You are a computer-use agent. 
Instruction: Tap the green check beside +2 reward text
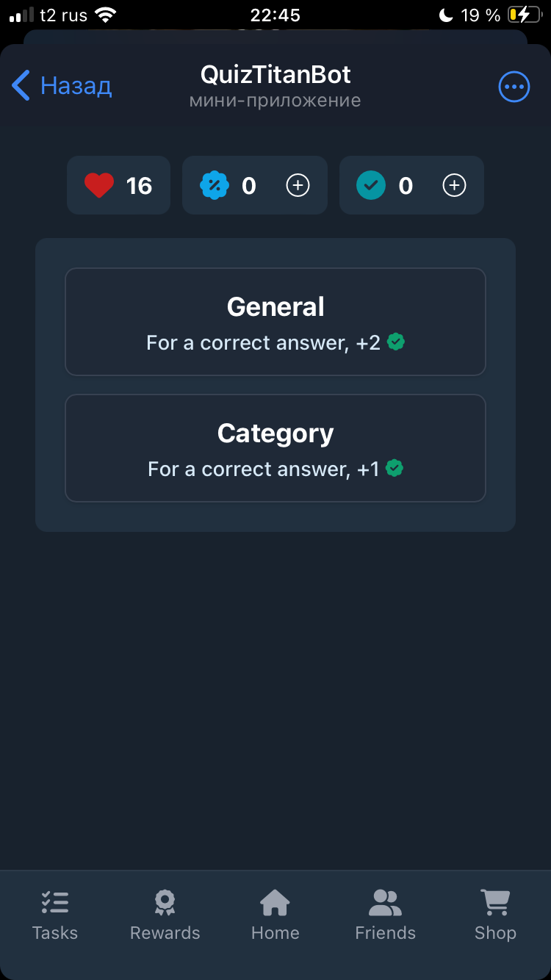click(x=396, y=342)
